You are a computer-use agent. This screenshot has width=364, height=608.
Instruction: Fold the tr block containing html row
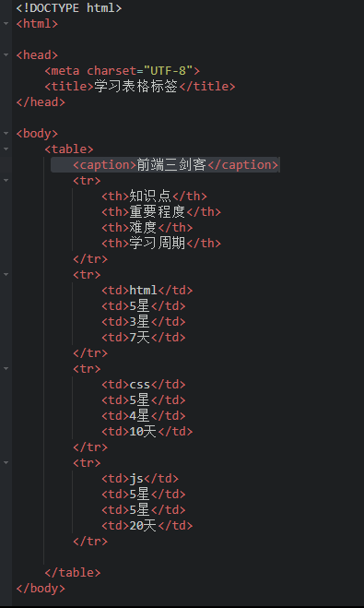tap(6, 275)
